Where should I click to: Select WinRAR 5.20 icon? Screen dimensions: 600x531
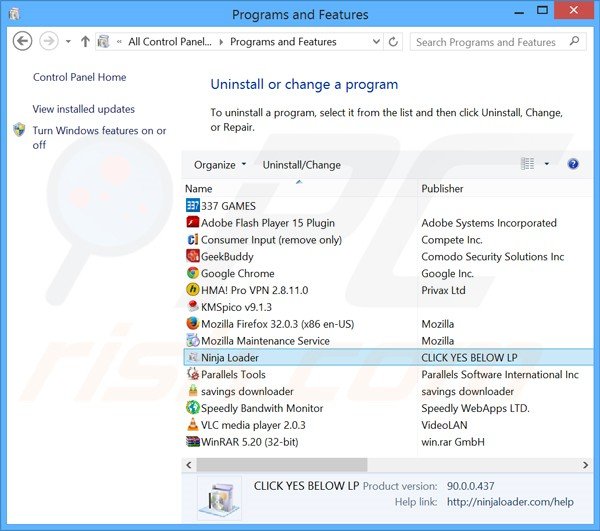point(192,441)
